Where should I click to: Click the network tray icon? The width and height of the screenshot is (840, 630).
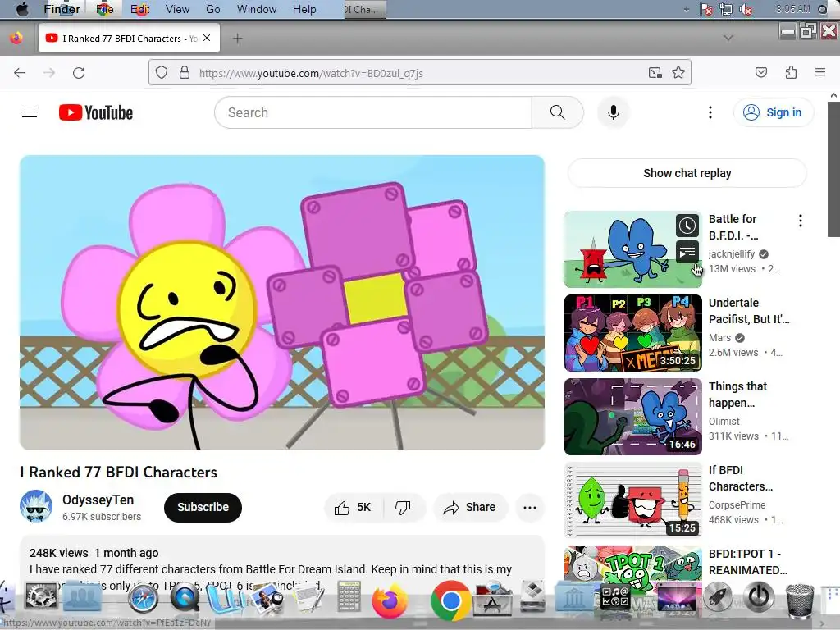[x=726, y=9]
